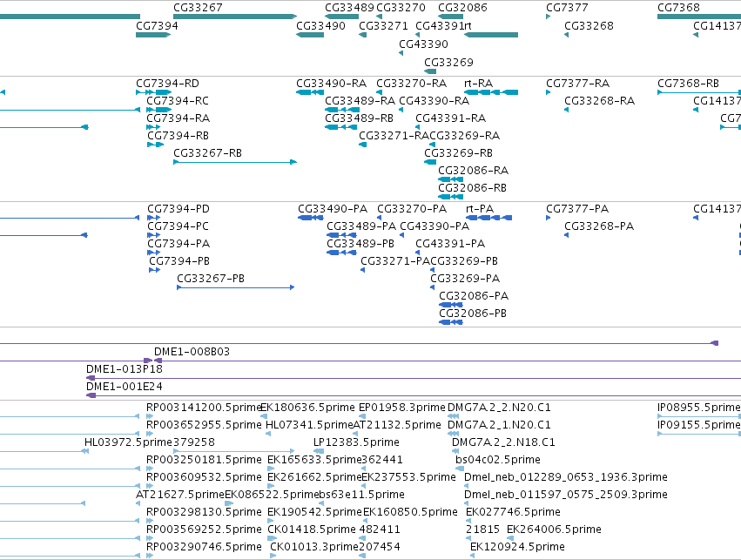Select EST IP08955.5prime

(698, 408)
